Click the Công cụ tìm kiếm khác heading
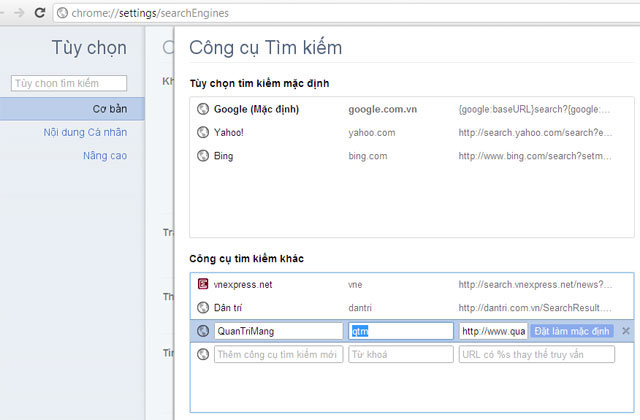640x420 pixels. (247, 258)
